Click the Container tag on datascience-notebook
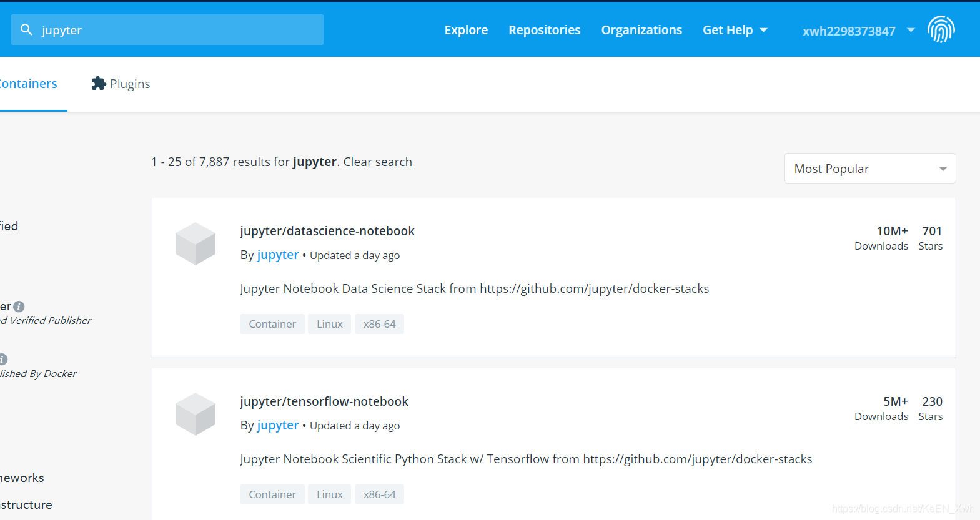980x520 pixels. (272, 324)
